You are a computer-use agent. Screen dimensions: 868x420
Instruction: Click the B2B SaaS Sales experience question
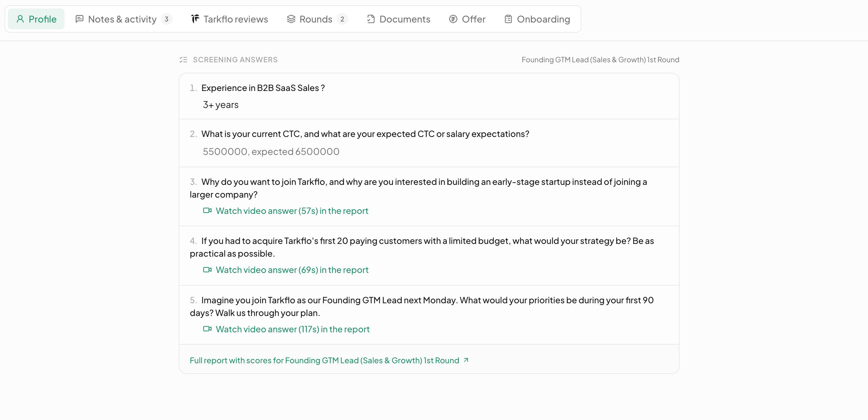point(263,88)
